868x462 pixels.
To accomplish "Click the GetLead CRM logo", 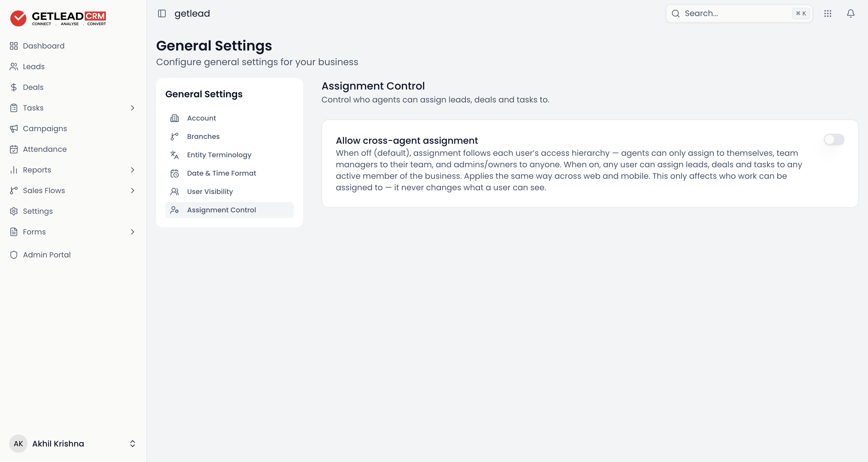I will [58, 18].
